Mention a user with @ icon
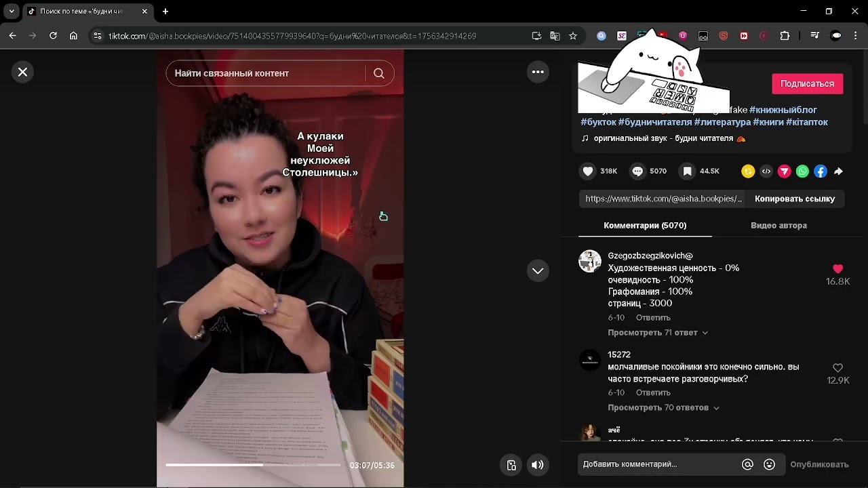868x488 pixels. (x=747, y=464)
